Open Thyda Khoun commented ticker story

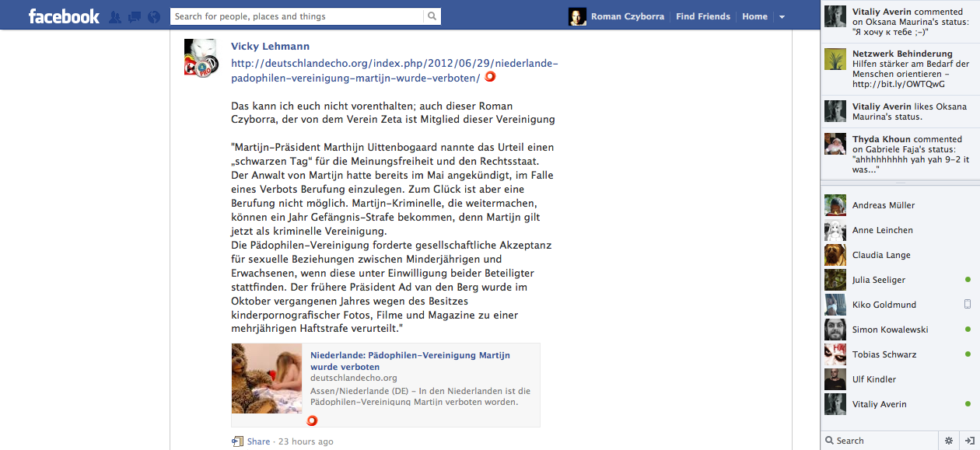(899, 154)
